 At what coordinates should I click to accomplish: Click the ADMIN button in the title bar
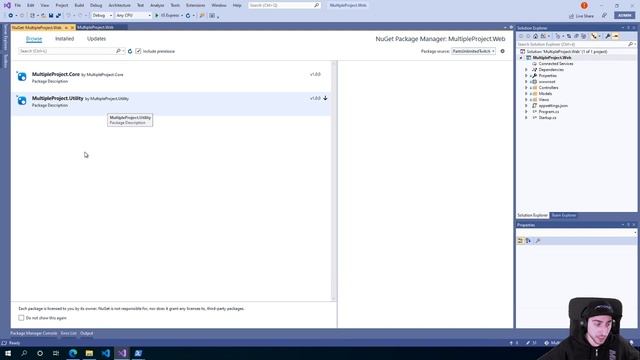[624, 15]
